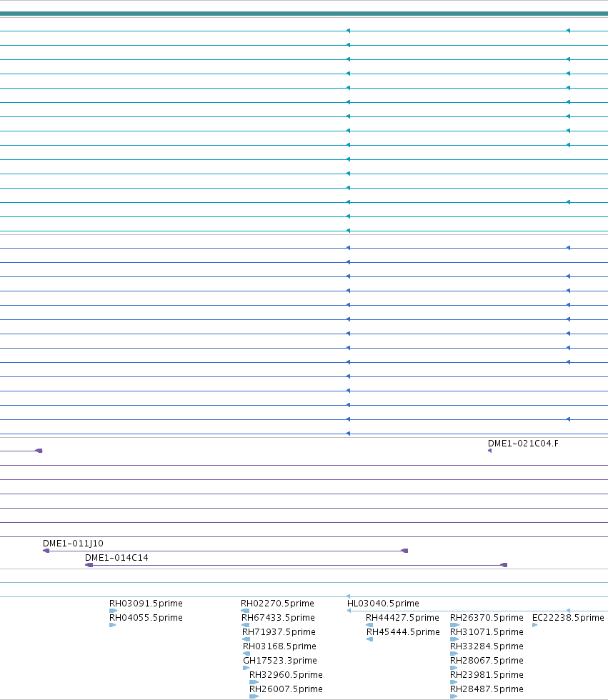Click the small purple arrow below DME1-021C04.F
Viewport: 608px width, 700px height.
click(489, 451)
